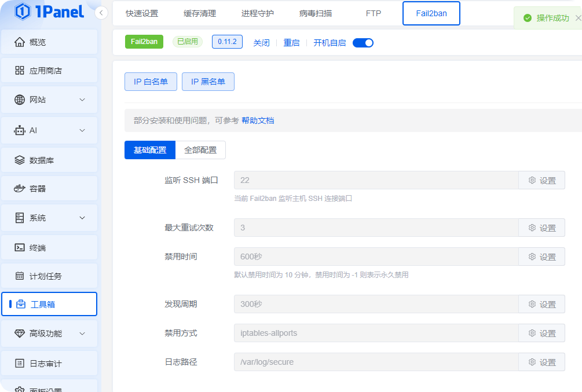Click the 发现周期 input field
The width and height of the screenshot is (582, 392).
pos(376,304)
